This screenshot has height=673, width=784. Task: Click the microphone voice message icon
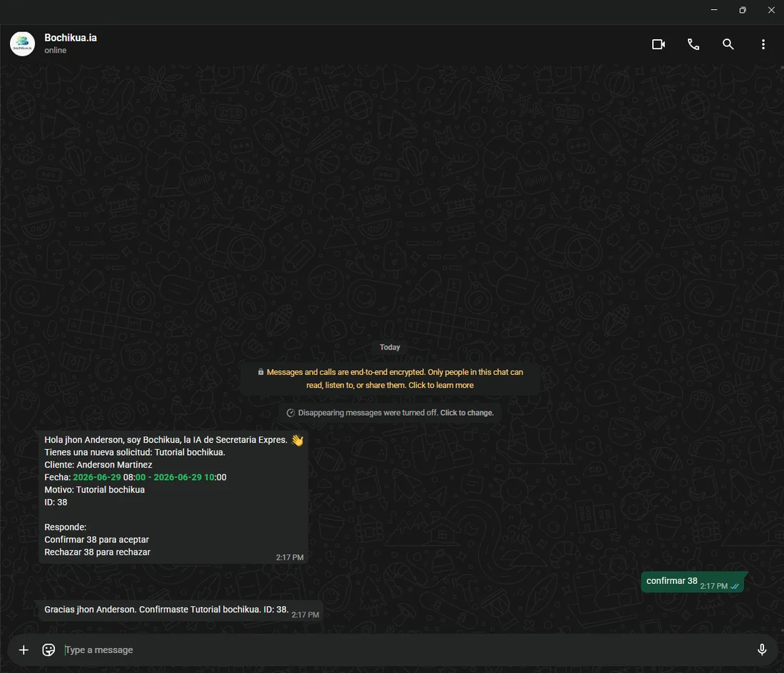pos(761,649)
